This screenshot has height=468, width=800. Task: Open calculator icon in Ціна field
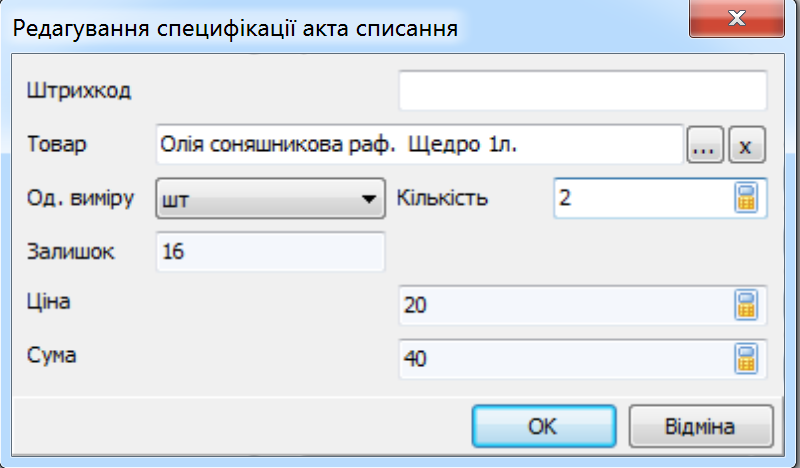pos(746,305)
